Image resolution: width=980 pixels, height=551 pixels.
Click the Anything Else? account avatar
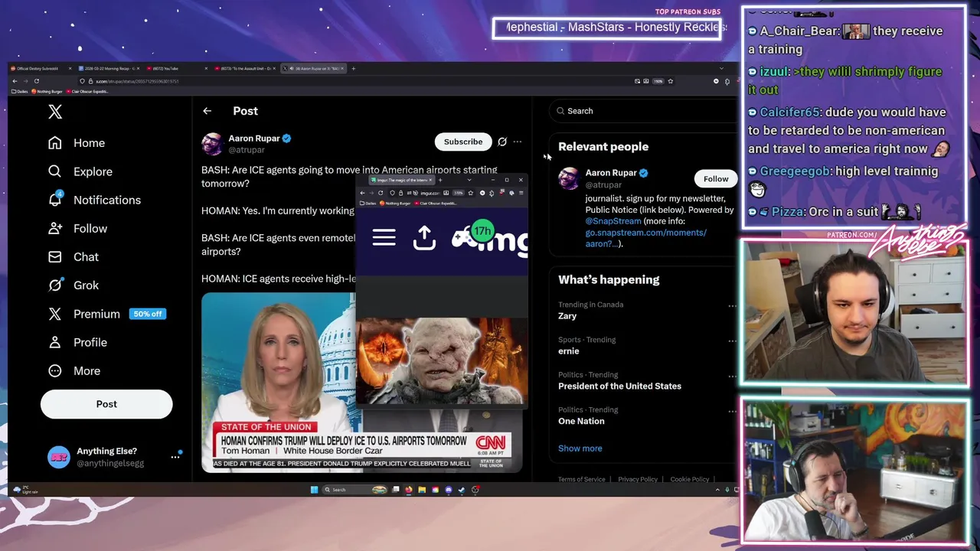click(x=58, y=457)
